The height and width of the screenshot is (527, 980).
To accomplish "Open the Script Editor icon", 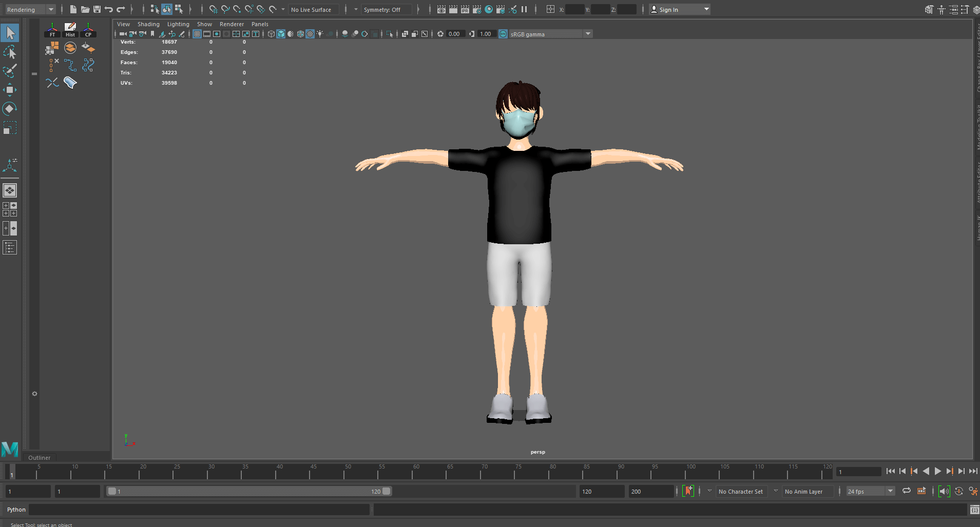I will point(974,510).
